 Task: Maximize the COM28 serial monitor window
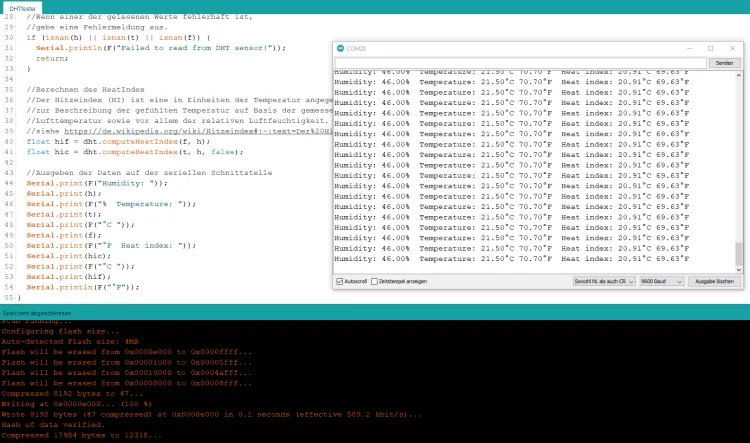click(710, 48)
